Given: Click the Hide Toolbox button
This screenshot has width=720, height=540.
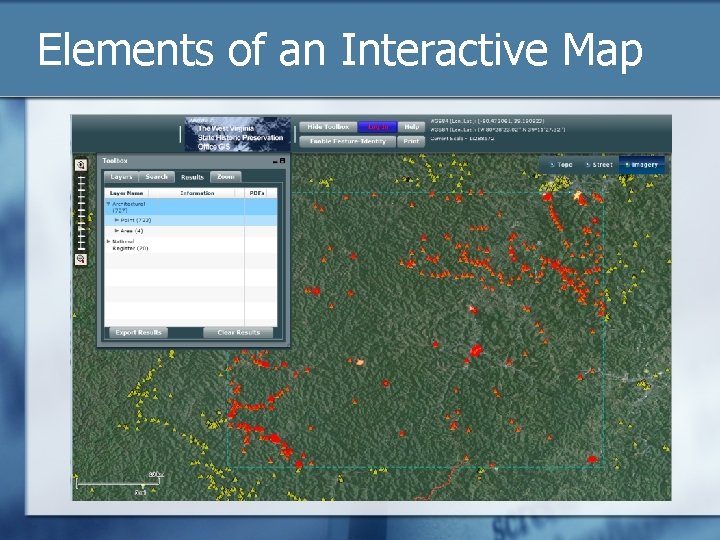Looking at the screenshot, I should point(328,127).
